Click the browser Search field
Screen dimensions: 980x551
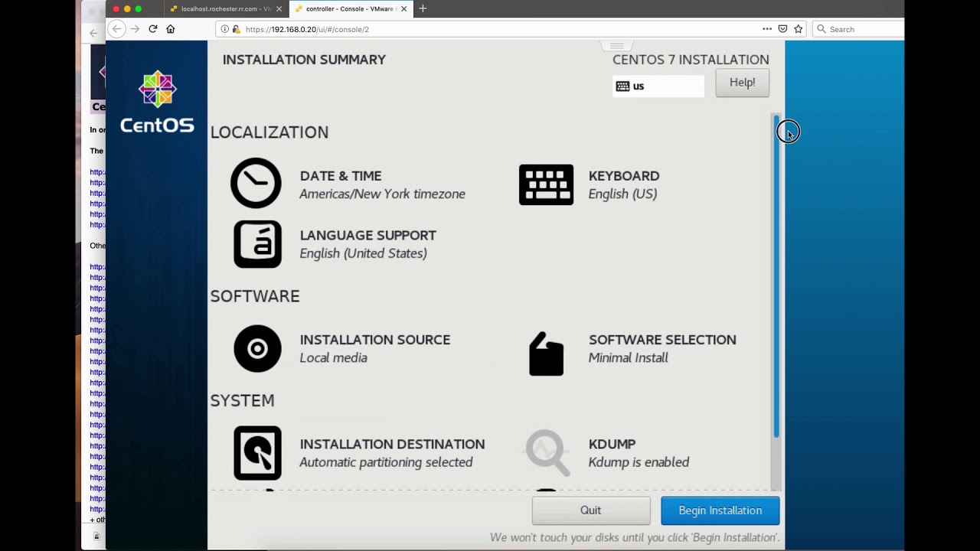[x=858, y=29]
